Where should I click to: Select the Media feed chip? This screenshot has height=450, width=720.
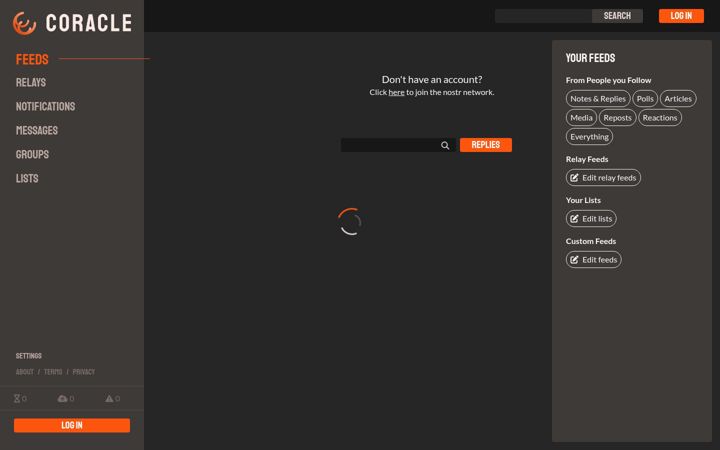[581, 118]
